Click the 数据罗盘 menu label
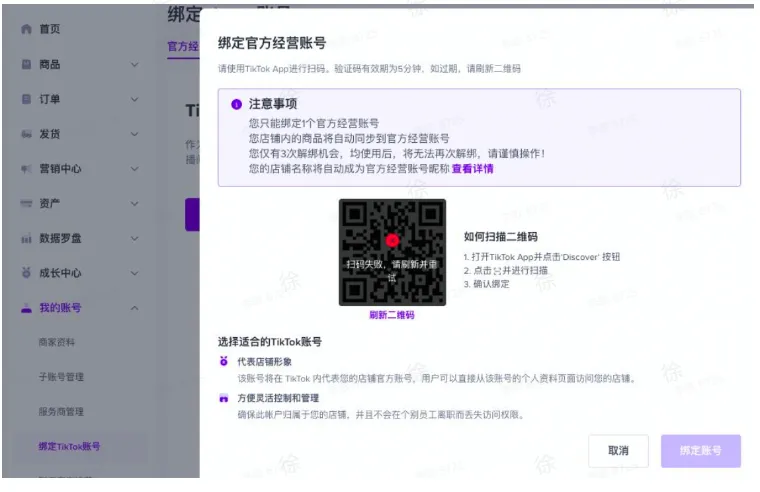 point(60,238)
